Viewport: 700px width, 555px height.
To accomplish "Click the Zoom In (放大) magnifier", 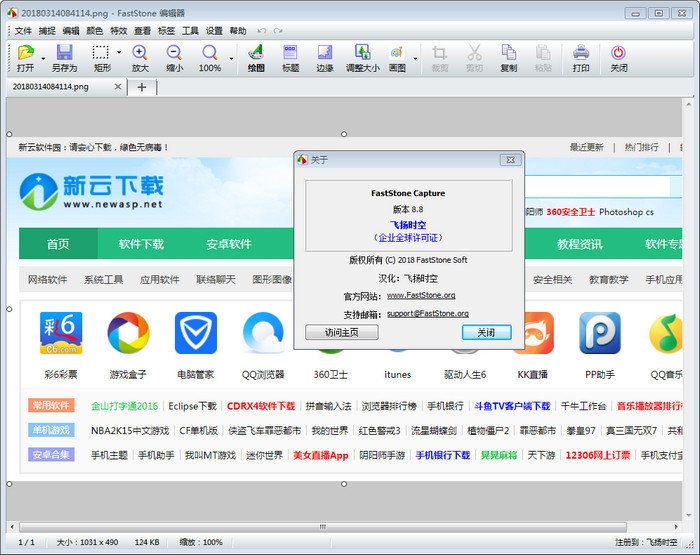I will click(x=140, y=53).
